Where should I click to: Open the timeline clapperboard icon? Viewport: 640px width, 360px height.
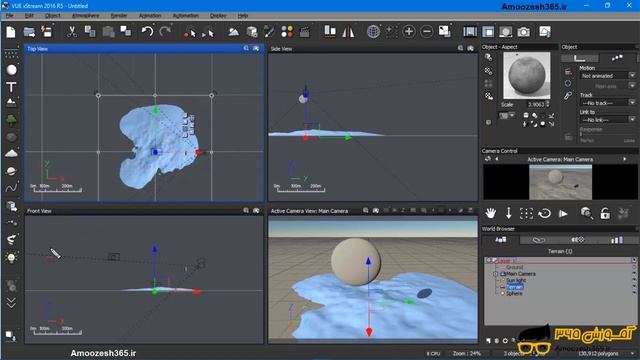point(305,32)
